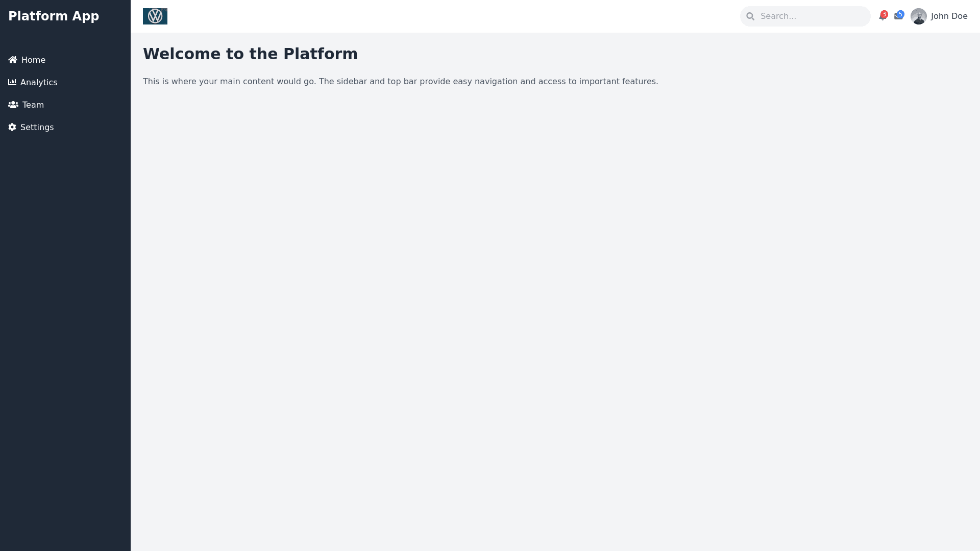Viewport: 980px width, 551px height.
Task: Click the Platform App sidebar title
Action: pyautogui.click(x=54, y=16)
